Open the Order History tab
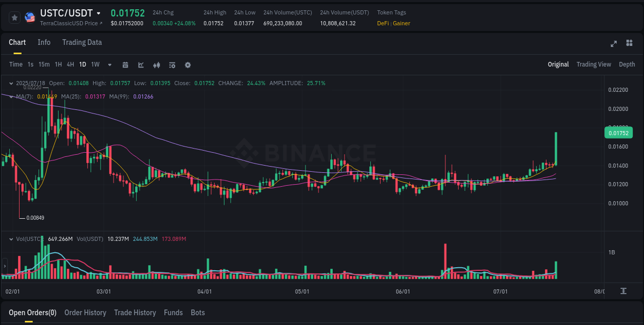This screenshot has height=325, width=644. [x=85, y=313]
